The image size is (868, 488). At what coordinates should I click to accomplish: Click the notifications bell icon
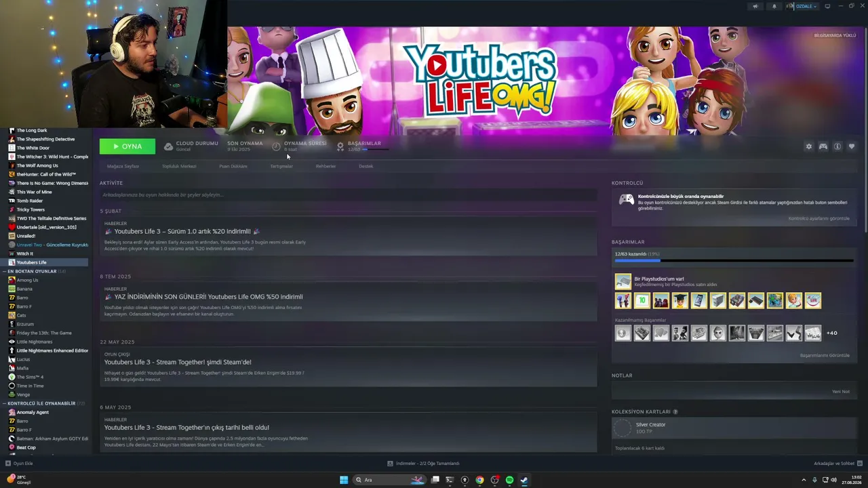click(x=774, y=6)
